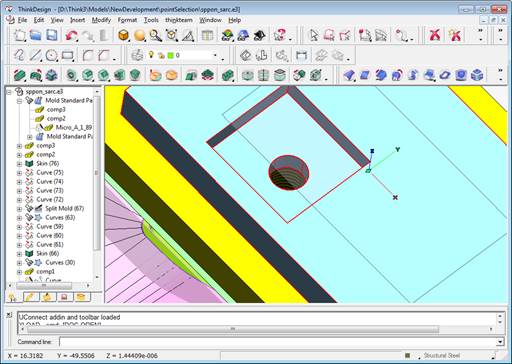Expand the Skin (76) tree node

pyautogui.click(x=19, y=164)
